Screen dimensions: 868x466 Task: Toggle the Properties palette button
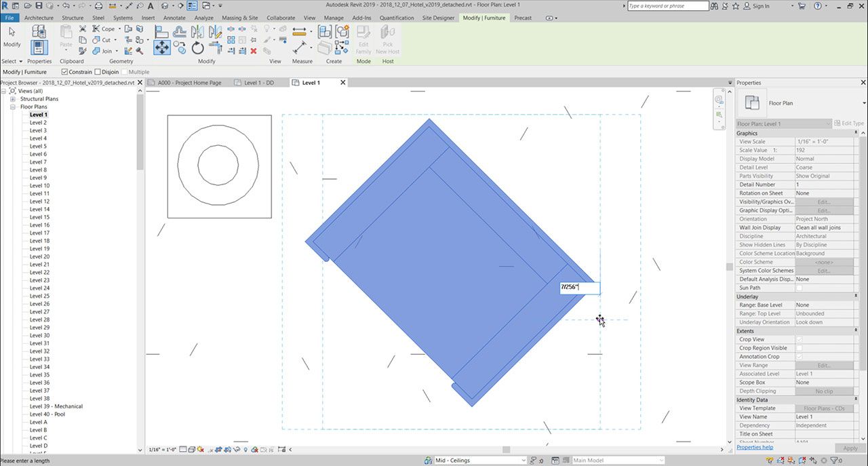pos(39,47)
